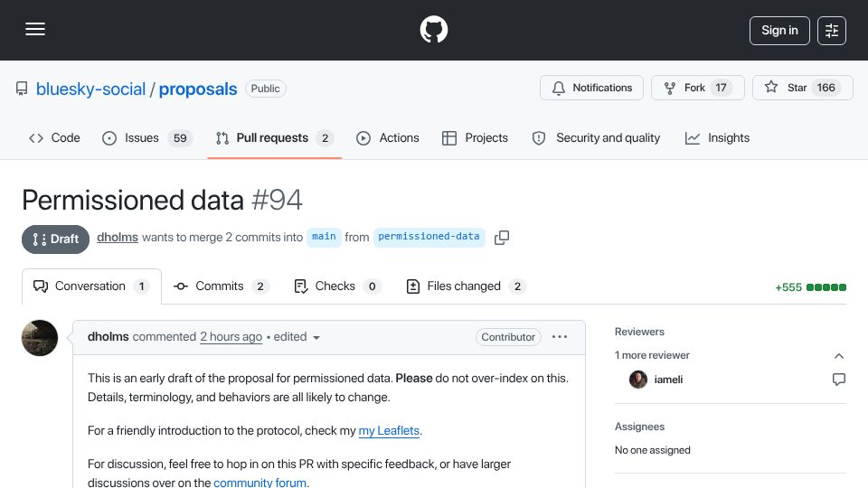Open dholms author name in comment header
868x488 pixels.
(108, 336)
